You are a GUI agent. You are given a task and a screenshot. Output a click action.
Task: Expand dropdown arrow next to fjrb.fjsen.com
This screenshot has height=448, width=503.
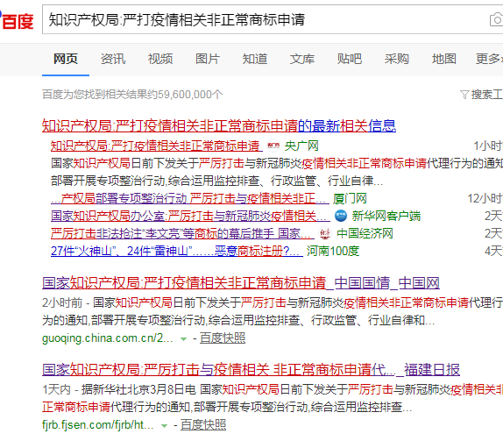[164, 426]
